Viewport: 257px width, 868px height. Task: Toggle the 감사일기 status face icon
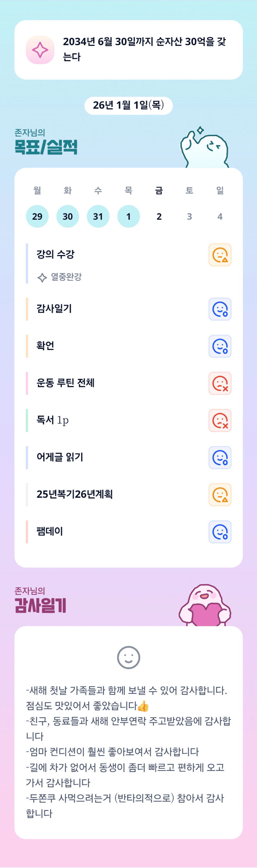click(220, 309)
